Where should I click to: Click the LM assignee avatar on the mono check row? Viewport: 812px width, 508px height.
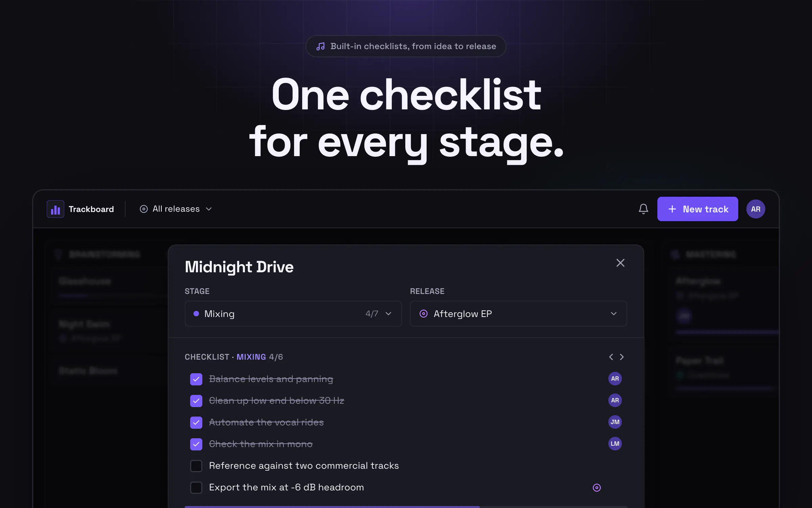615,444
